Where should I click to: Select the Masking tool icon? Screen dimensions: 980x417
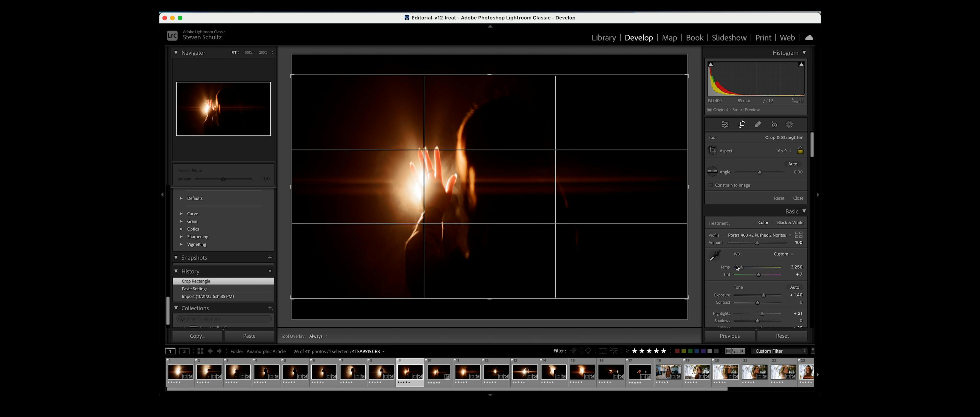click(x=789, y=125)
